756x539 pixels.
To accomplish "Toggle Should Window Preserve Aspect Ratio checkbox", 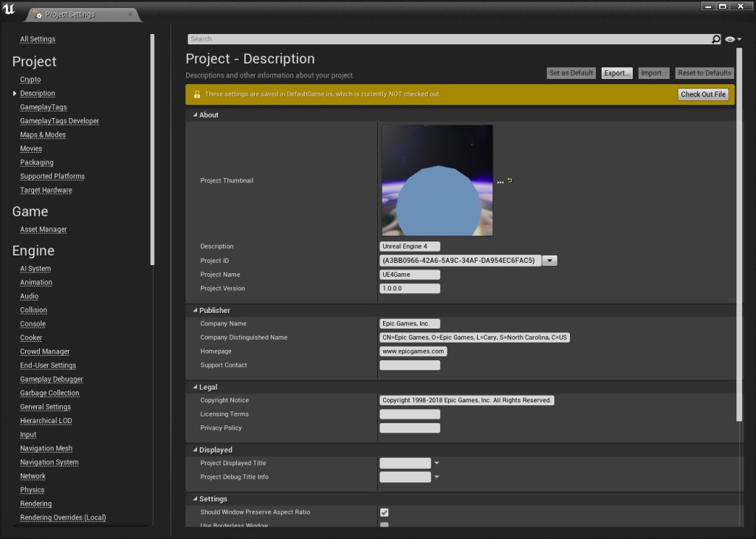I will click(384, 512).
